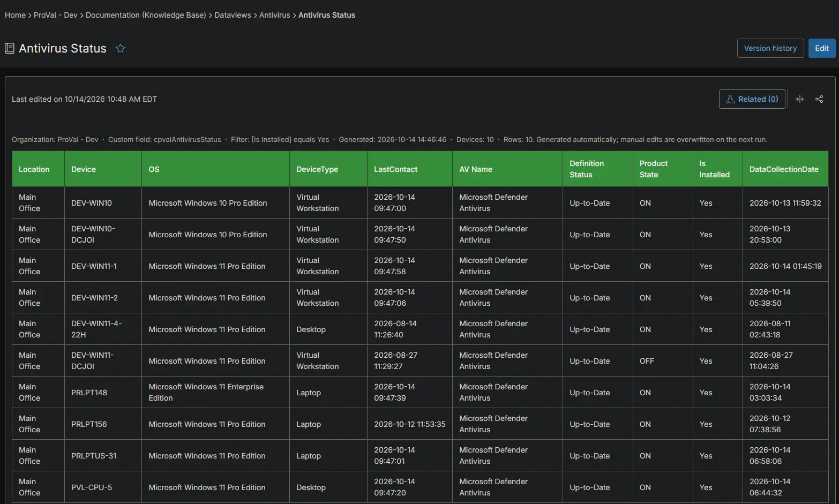Click the PVL-CPU-5 device cell
The height and width of the screenshot is (504, 839).
(103, 487)
